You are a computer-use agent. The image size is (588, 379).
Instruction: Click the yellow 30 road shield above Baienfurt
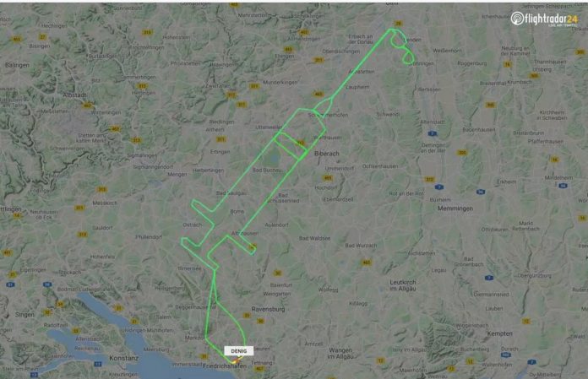coord(278,273)
